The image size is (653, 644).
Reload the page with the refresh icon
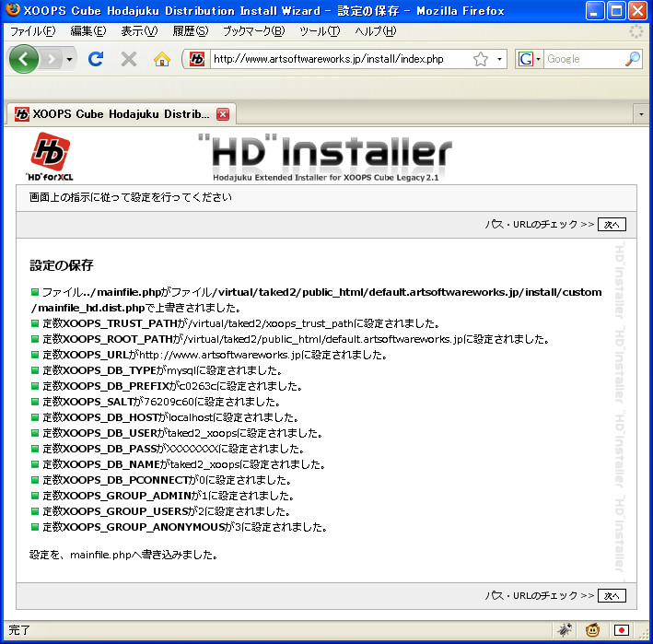point(96,59)
